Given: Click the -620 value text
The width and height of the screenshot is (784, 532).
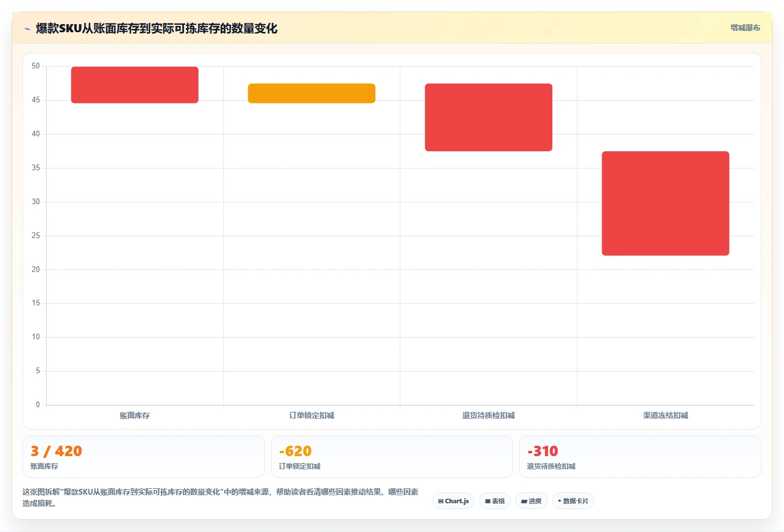Looking at the screenshot, I should [x=295, y=451].
